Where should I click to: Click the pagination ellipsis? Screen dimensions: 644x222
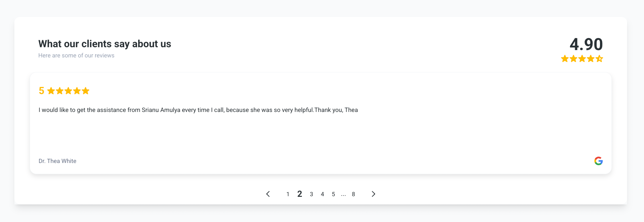click(x=343, y=194)
